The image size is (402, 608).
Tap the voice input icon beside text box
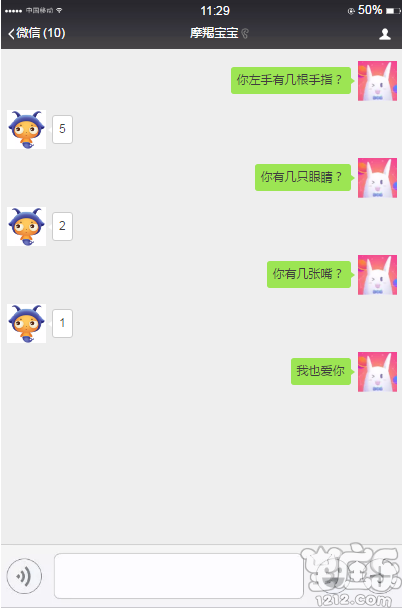[x=24, y=576]
